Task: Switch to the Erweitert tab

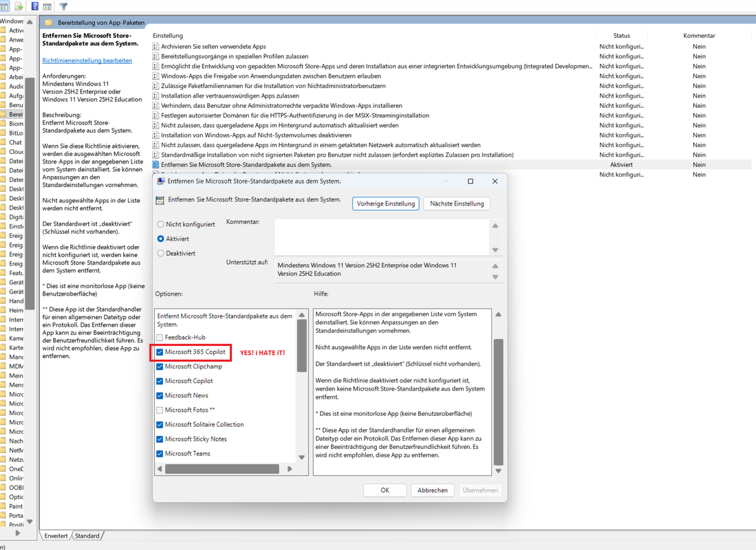Action: (56, 536)
